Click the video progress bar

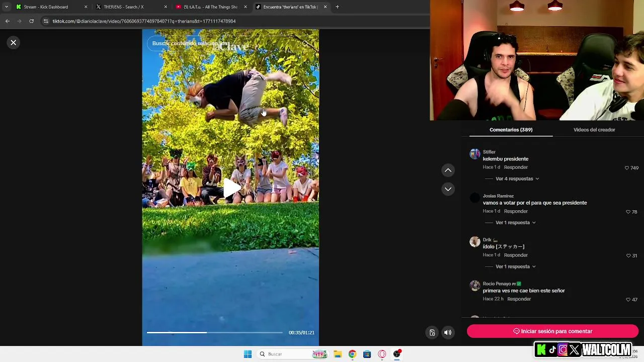point(215,332)
